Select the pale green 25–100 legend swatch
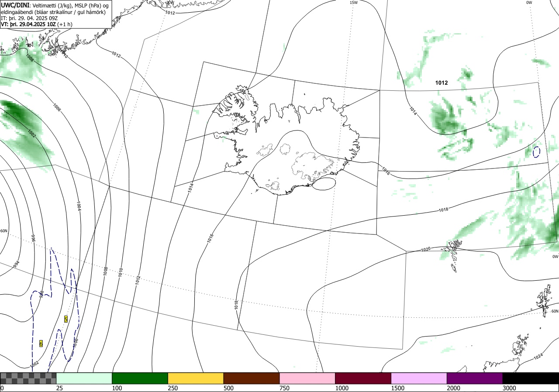559x392 pixels. tap(84, 378)
